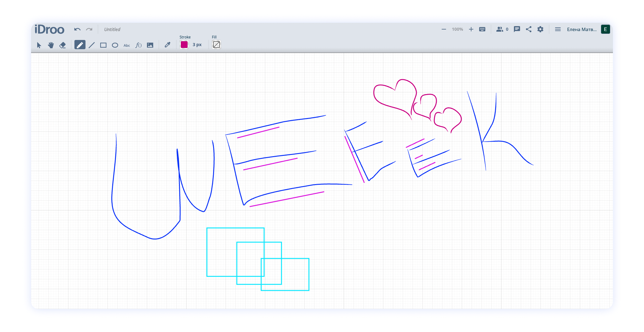Open the f() formula tool
The height and width of the screenshot is (332, 644).
[138, 45]
